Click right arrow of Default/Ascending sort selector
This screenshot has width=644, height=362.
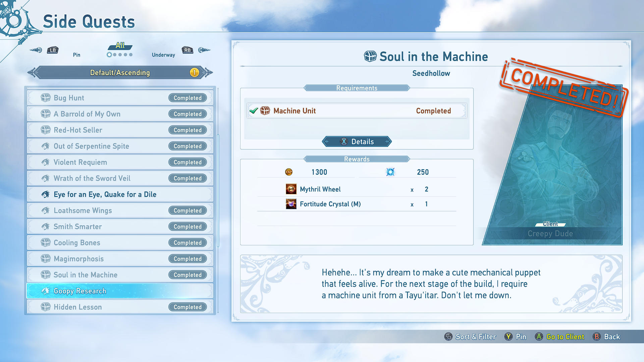[209, 72]
